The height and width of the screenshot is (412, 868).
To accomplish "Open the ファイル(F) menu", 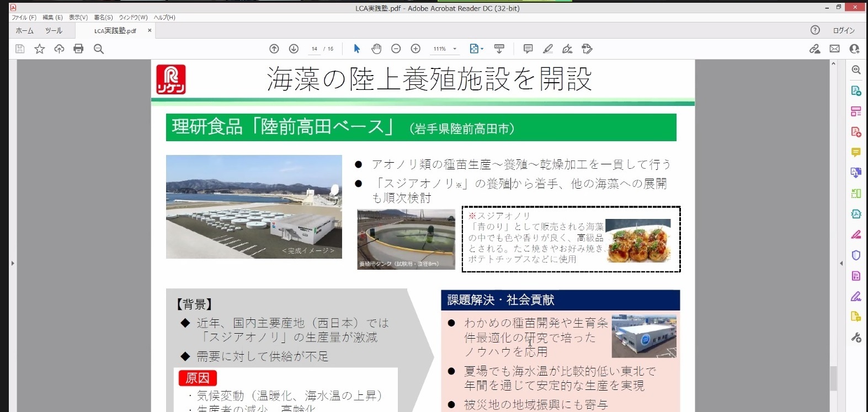I will coord(24,18).
